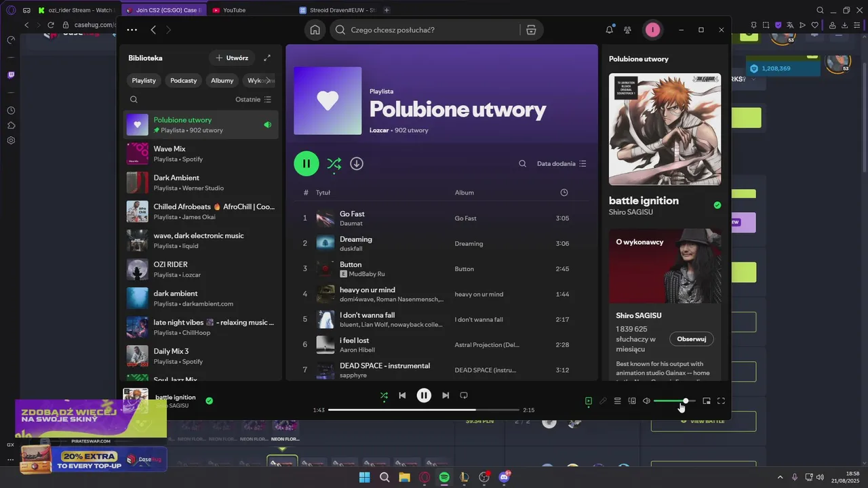Open Opera GX sidebar settings gear
Screen dimensions: 868x488
11,140
